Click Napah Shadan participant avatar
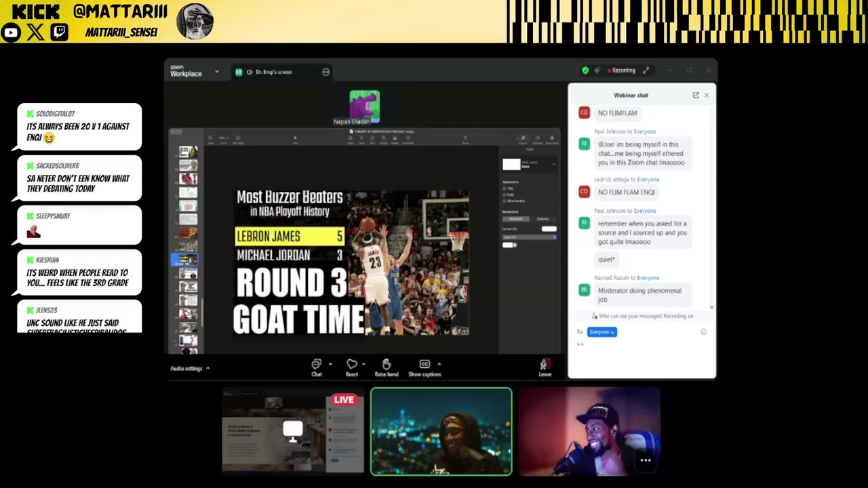The image size is (868, 488). (365, 105)
